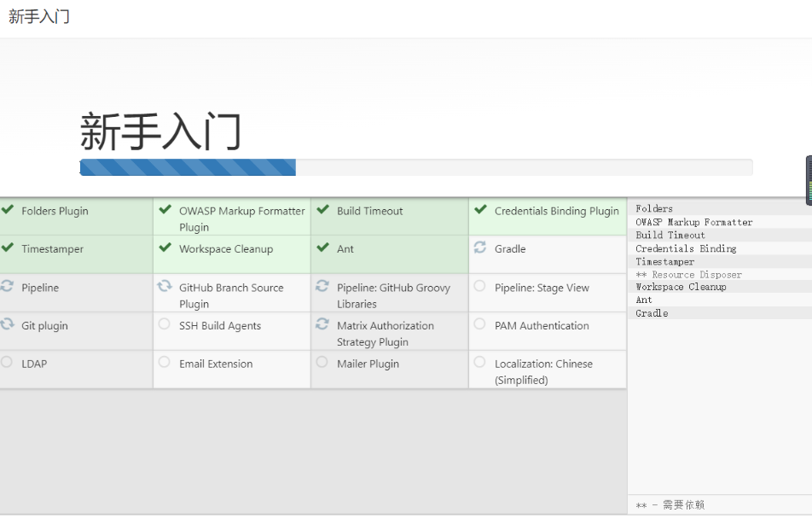This screenshot has height=530, width=812.
Task: Click the spinner beside Pipeline: GitHub Groovy Libraries
Action: tap(322, 285)
